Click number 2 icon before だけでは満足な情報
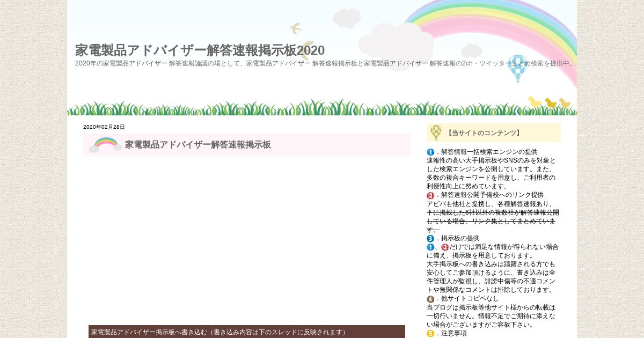This screenshot has height=338, width=644. coord(445,247)
